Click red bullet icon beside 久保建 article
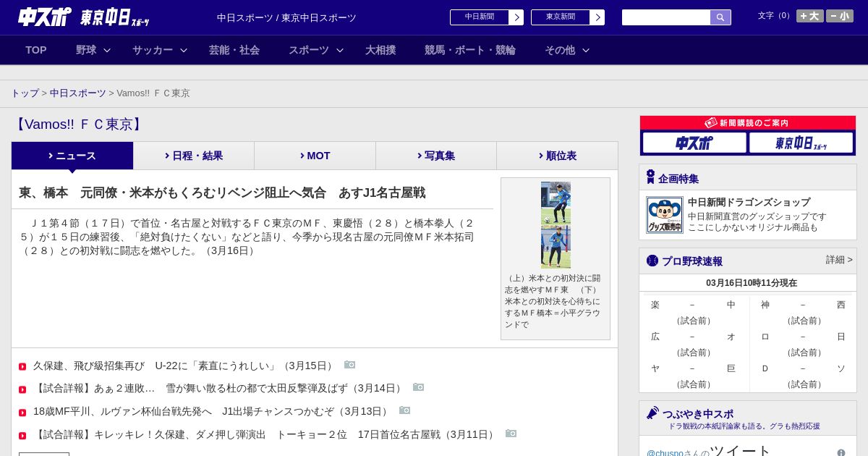 [22, 366]
